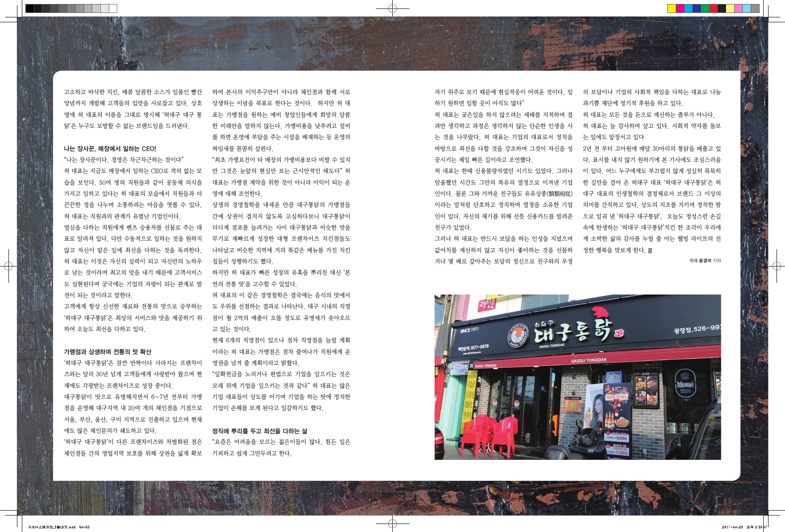Pick the green swatch in the color bar
Image resolution: width=785 pixels, height=532 pixels.
tap(705, 8)
